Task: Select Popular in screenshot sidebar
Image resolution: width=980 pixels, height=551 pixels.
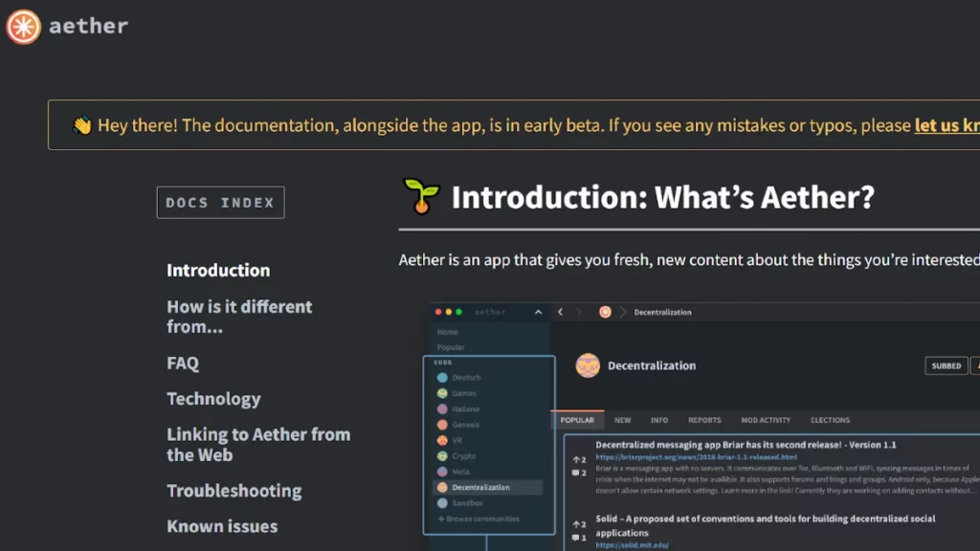Action: (x=451, y=347)
